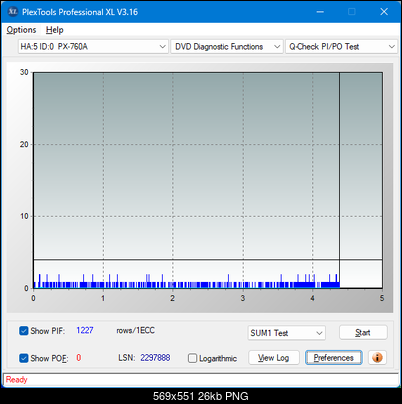
Task: Open the Help menu
Action: 55,30
